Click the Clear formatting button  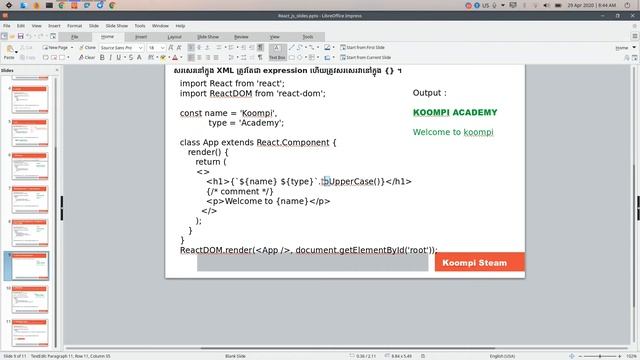[x=87, y=58]
